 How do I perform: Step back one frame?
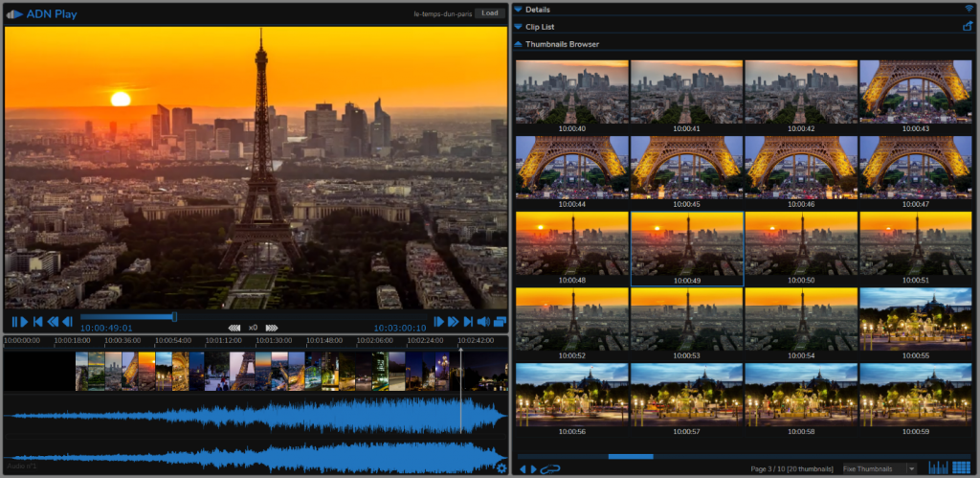click(67, 322)
